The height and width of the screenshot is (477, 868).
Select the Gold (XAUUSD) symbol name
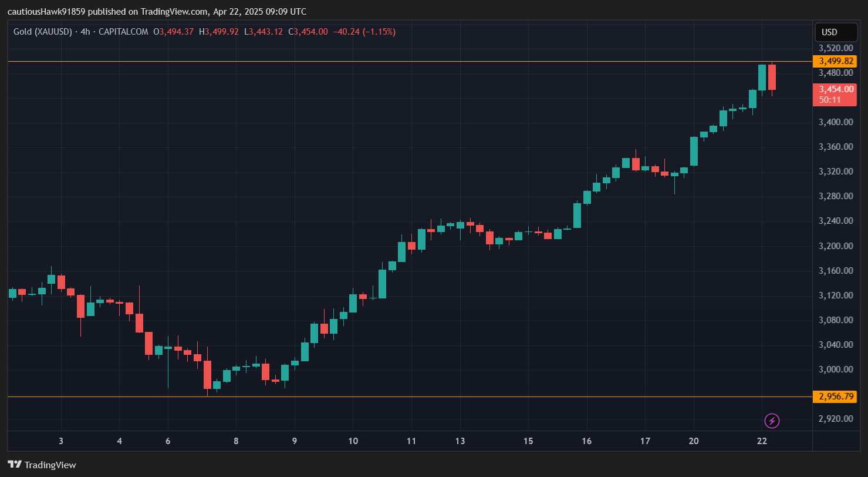coord(42,32)
